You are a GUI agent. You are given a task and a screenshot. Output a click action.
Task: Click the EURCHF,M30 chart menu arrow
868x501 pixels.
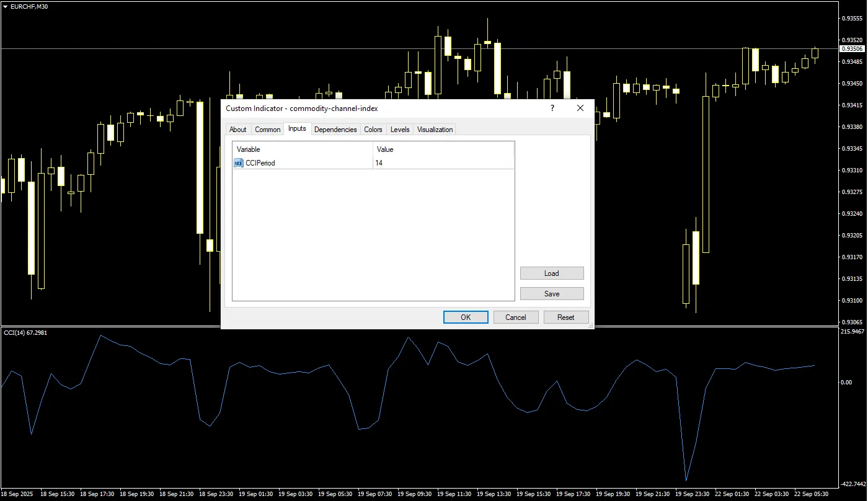pos(5,6)
